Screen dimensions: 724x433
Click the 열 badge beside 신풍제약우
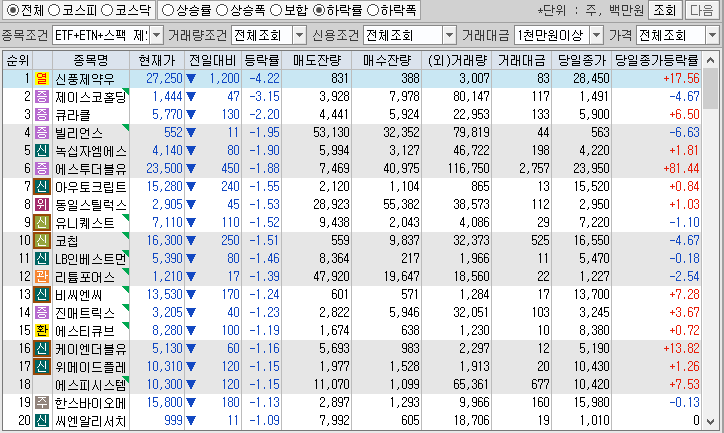(x=42, y=78)
